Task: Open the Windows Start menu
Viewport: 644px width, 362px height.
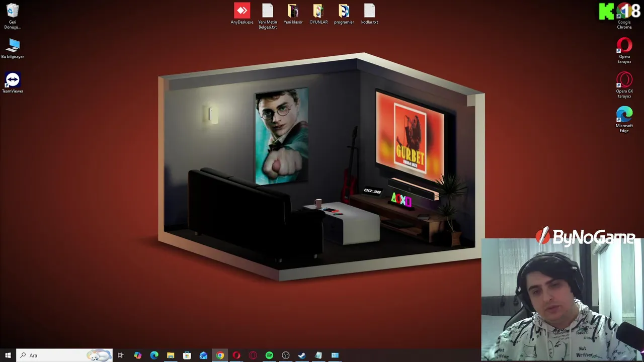Action: [8, 355]
